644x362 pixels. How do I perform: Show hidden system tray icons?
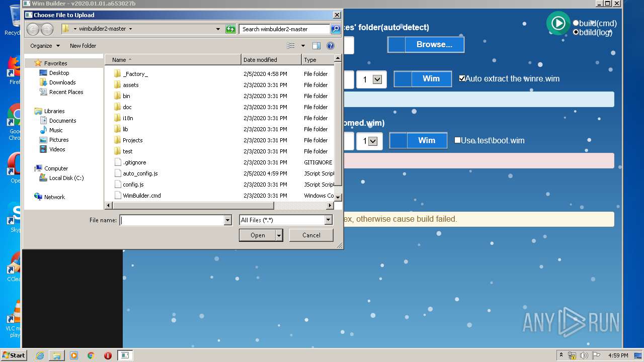click(561, 355)
